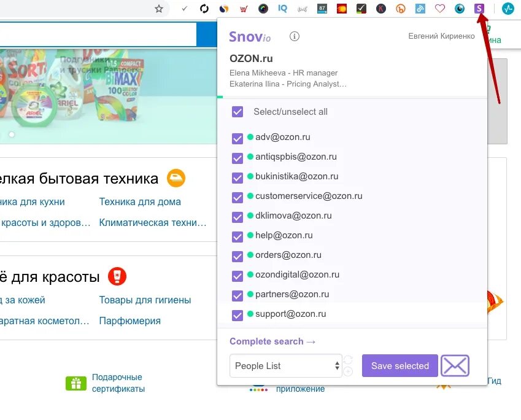Screen dimensions: 521x420
Task: Open the приложение link at the bottom
Action: tap(300, 389)
